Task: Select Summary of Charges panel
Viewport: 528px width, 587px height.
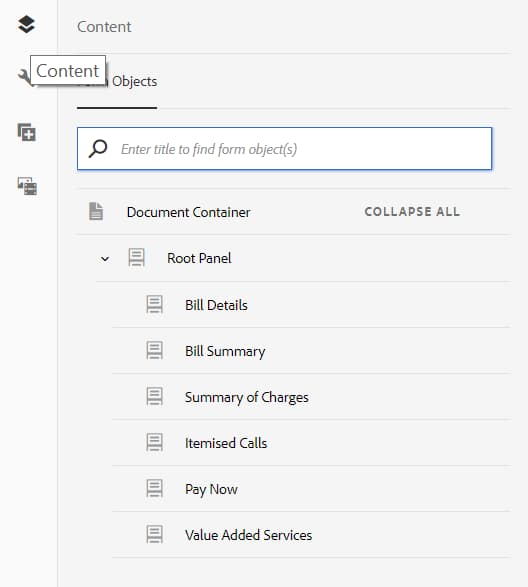Action: tap(312, 397)
